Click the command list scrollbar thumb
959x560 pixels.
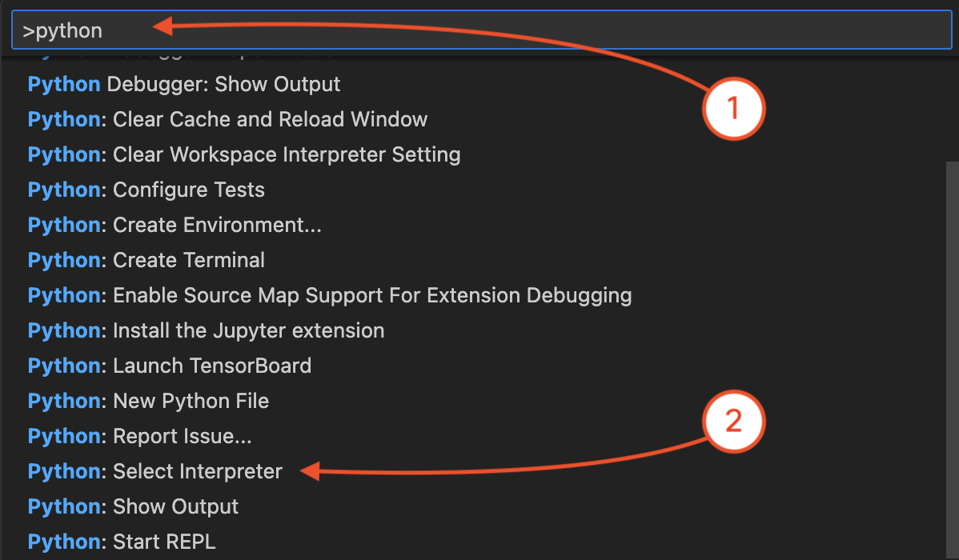[x=952, y=360]
